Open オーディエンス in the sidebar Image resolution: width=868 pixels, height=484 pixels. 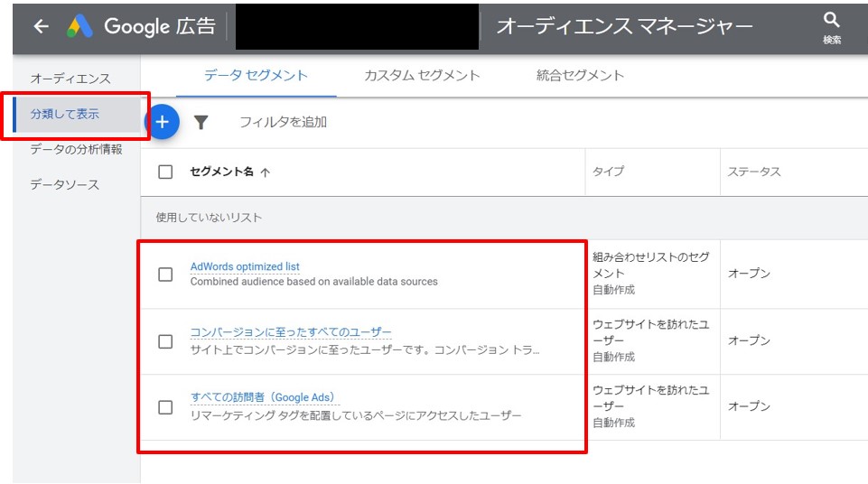70,79
